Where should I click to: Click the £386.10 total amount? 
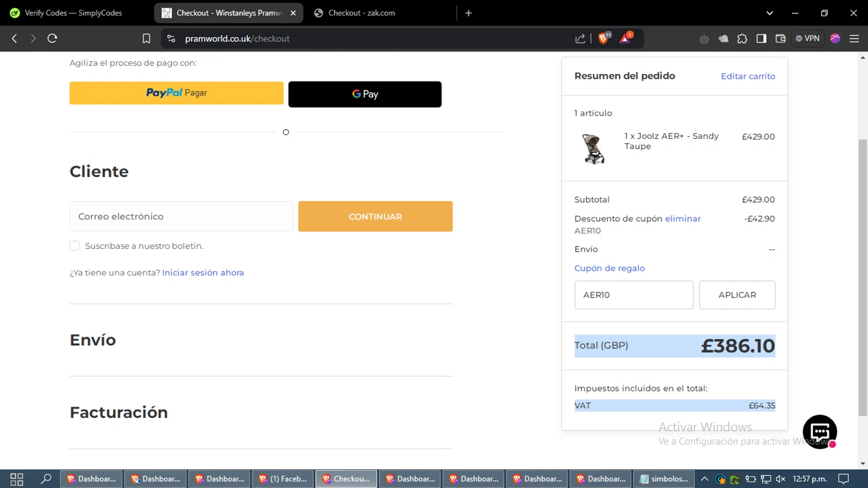[738, 346]
